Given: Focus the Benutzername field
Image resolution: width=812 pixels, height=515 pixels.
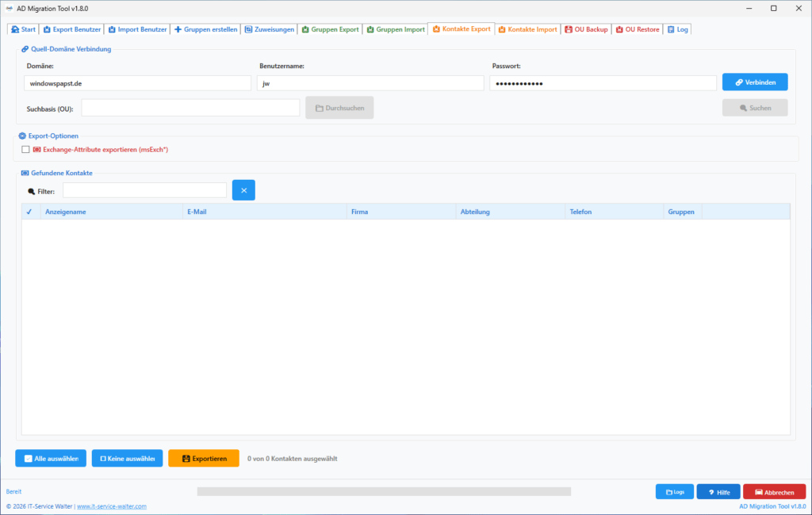Looking at the screenshot, I should coord(370,83).
